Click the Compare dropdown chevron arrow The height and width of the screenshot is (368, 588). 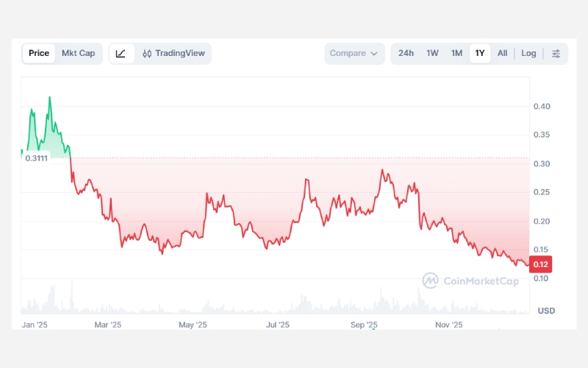click(374, 54)
